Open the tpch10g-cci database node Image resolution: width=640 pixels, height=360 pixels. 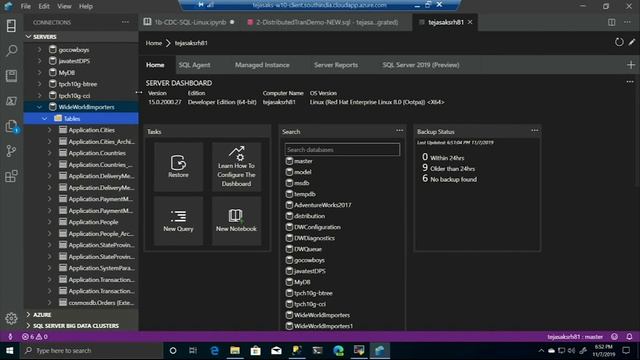coord(74,96)
